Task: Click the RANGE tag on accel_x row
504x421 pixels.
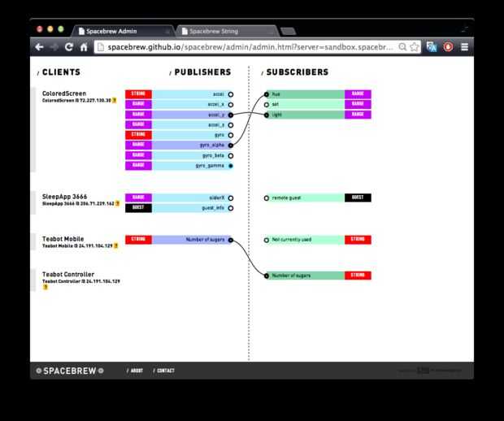Action: (138, 104)
